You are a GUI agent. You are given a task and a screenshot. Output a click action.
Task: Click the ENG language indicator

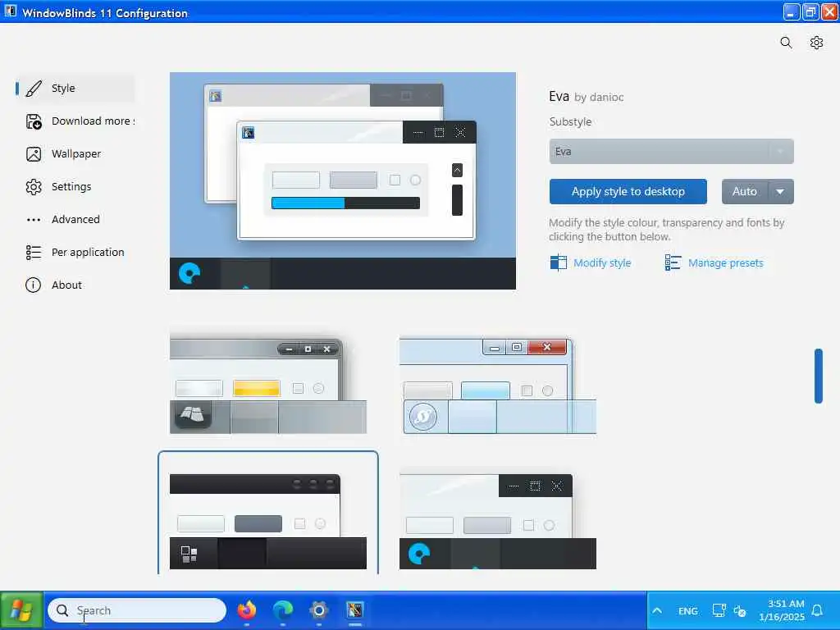pyautogui.click(x=688, y=610)
